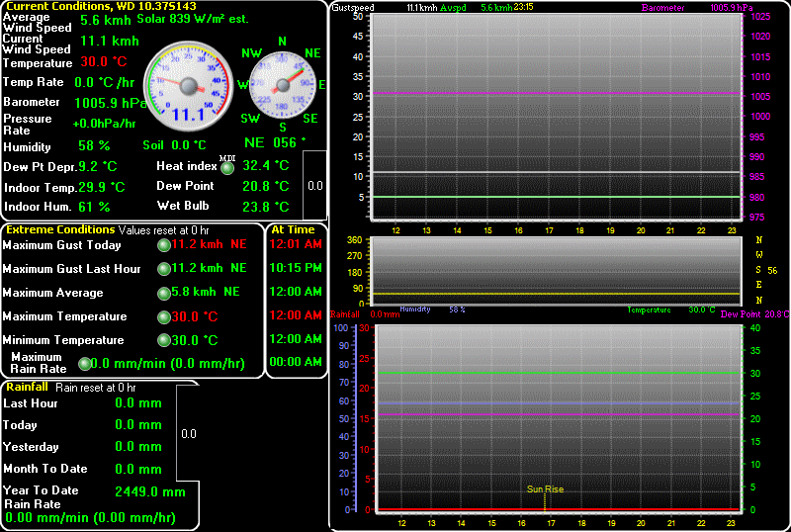Click the Current Conditions title text
The image size is (791, 532).
click(x=99, y=6)
